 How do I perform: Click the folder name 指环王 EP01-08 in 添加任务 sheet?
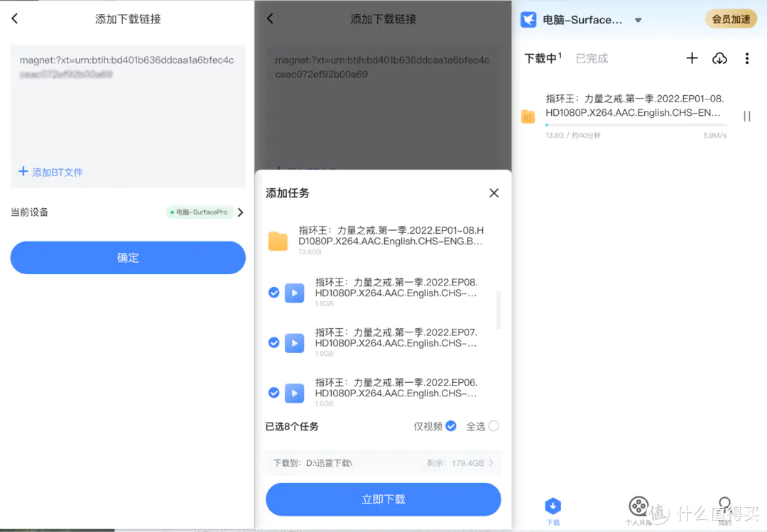pos(391,235)
